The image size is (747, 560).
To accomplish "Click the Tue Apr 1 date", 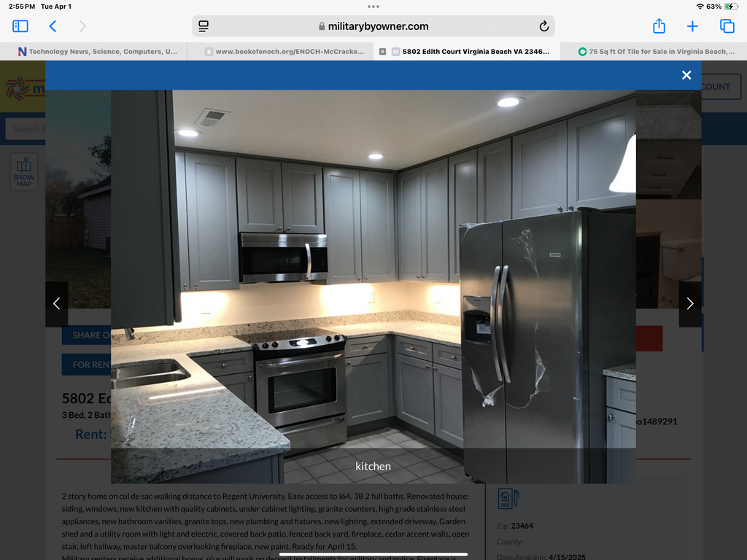I will click(x=56, y=7).
